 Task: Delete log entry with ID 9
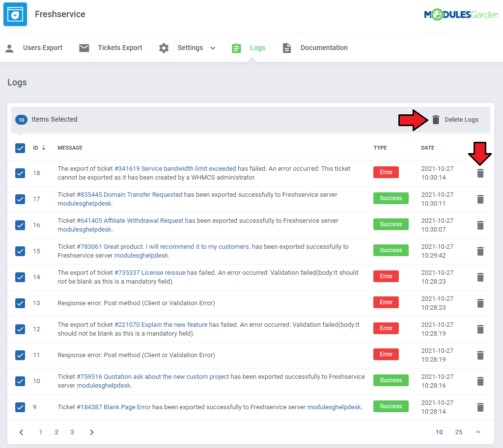coord(480,407)
